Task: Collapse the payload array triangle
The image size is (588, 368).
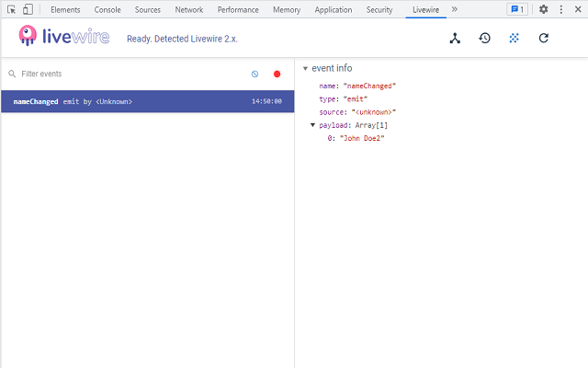Action: pyautogui.click(x=312, y=125)
